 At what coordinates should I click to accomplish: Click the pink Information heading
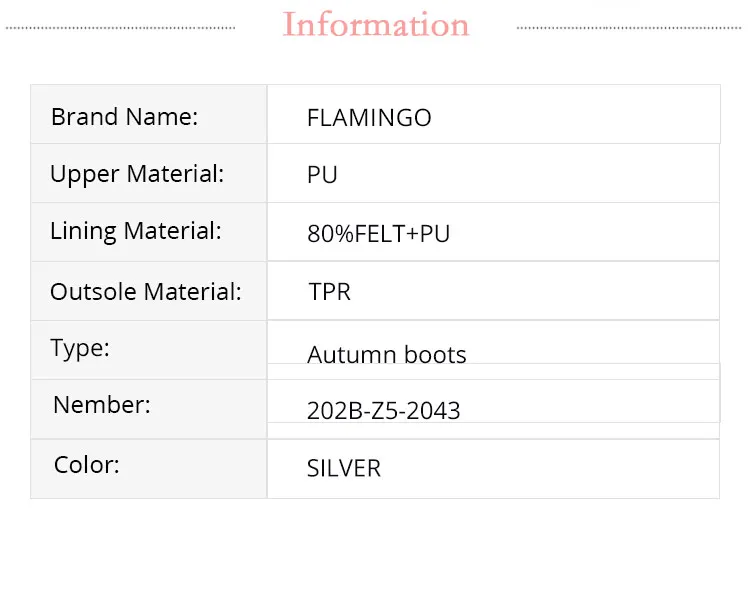[x=376, y=24]
